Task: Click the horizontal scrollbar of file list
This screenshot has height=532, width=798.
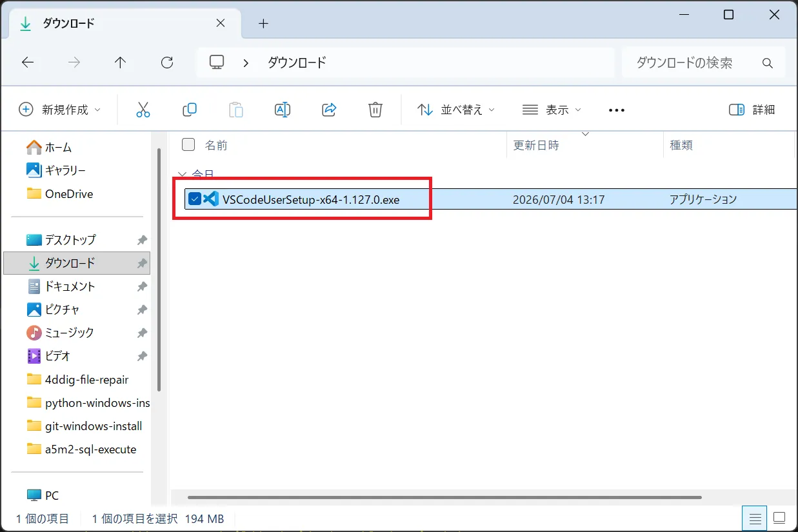Action: tap(444, 497)
